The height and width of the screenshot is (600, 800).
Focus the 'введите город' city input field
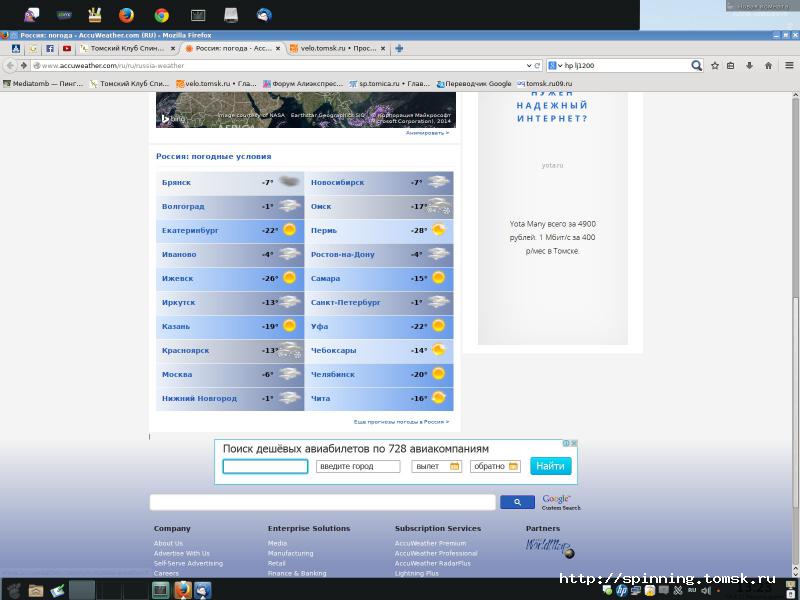[x=358, y=466]
